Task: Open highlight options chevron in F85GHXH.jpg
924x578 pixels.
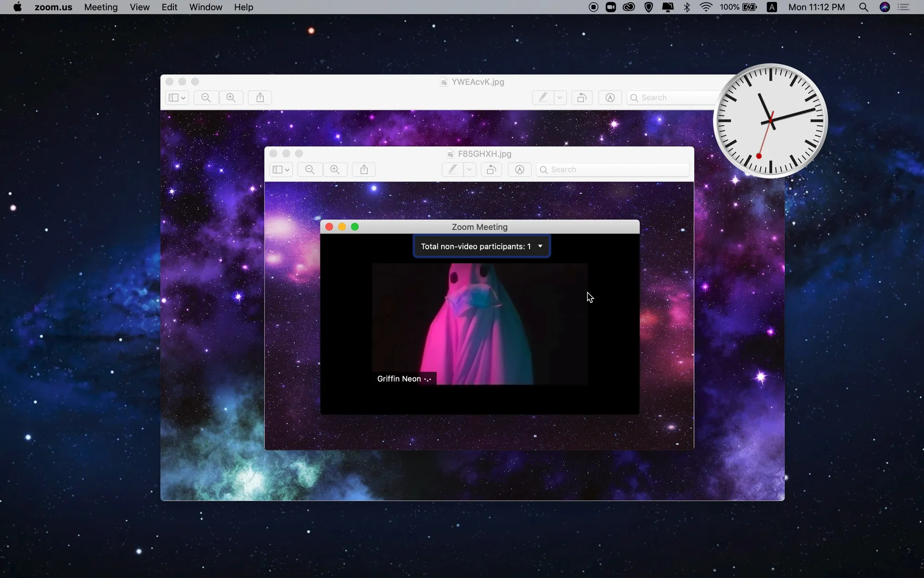Action: coord(469,170)
